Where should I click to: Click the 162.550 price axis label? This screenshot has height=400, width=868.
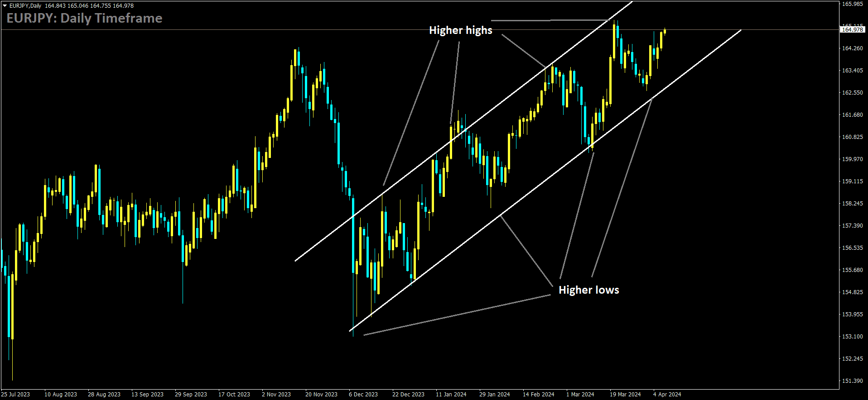click(x=852, y=93)
